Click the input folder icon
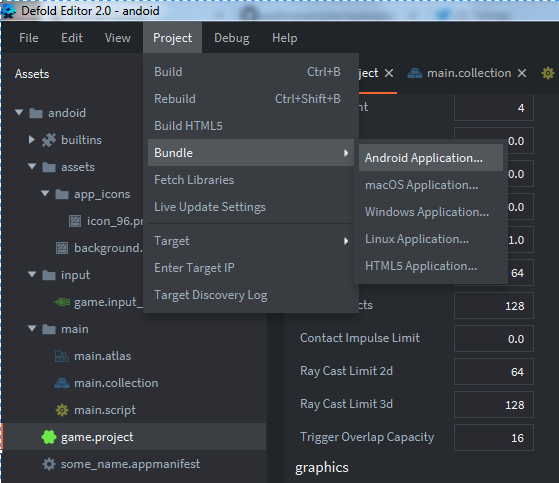 pos(49,275)
